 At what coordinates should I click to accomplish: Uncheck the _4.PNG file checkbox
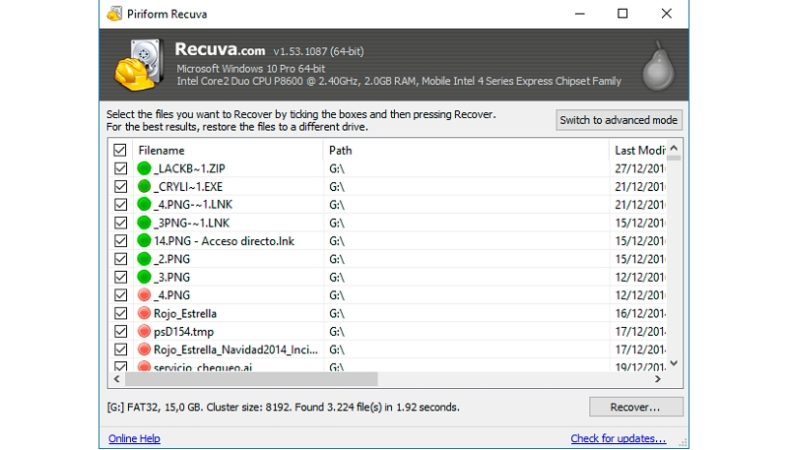121,295
